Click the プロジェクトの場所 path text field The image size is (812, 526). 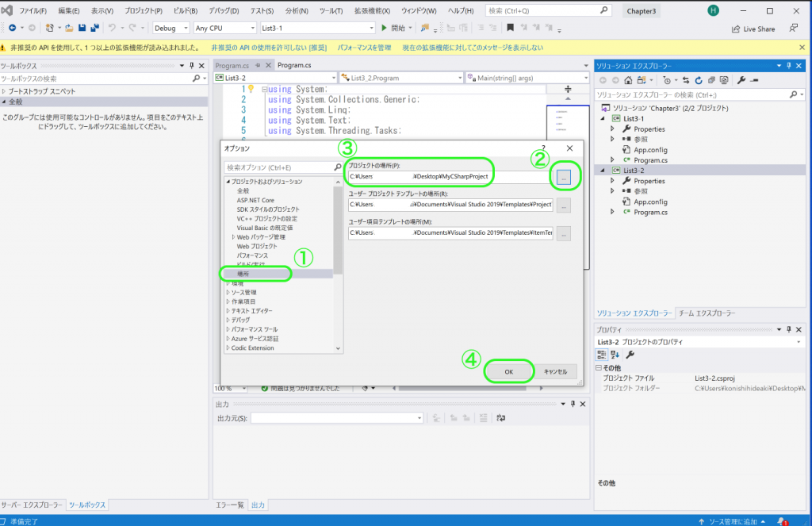click(x=450, y=177)
